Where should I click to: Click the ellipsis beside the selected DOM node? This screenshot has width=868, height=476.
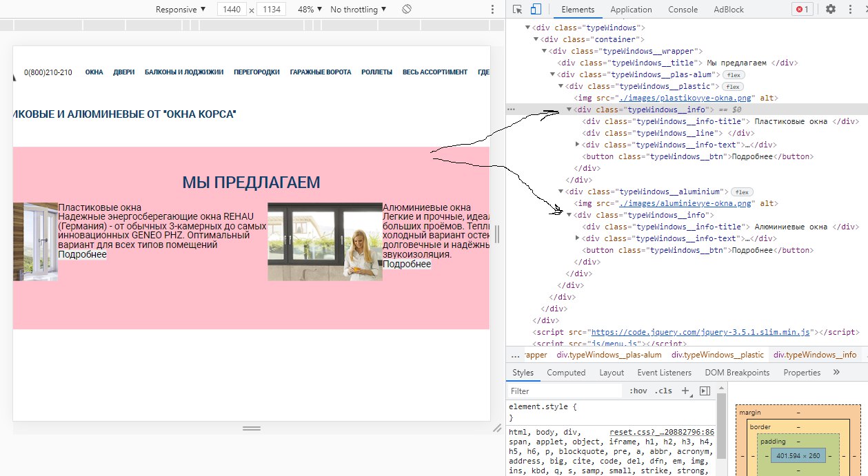[x=511, y=110]
